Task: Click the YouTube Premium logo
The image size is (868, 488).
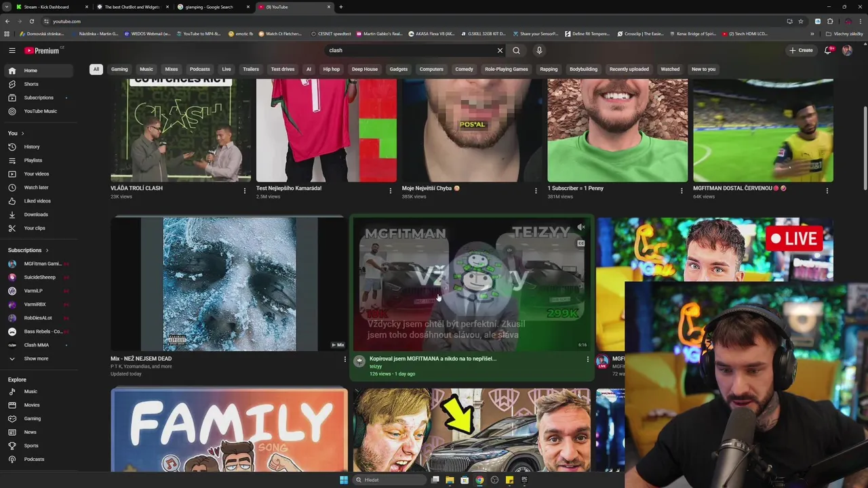Action: coord(43,50)
